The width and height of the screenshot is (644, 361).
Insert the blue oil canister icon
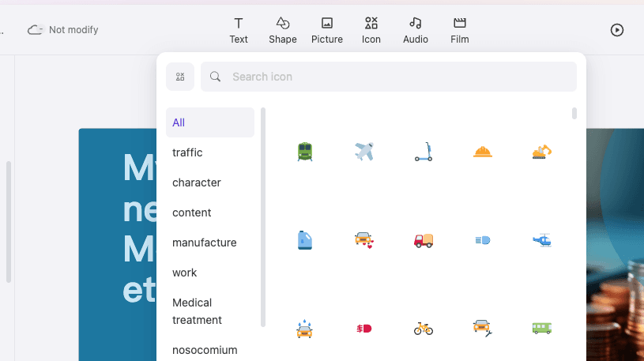pos(304,240)
